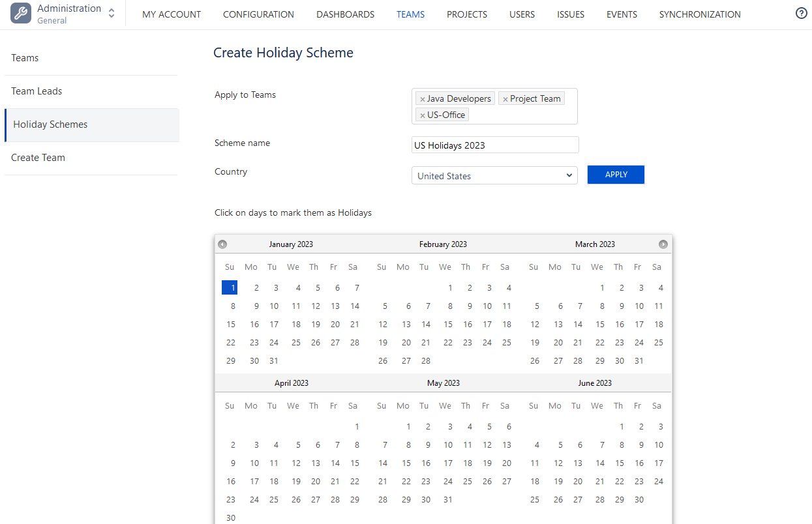Select May 14 in calendar
The width and height of the screenshot is (812, 524).
coord(383,463)
